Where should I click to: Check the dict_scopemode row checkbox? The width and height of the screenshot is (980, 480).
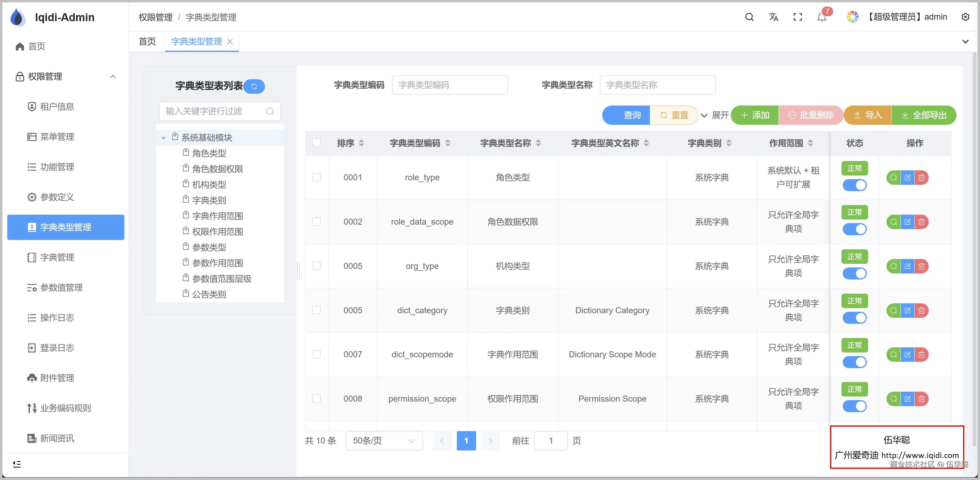tap(317, 354)
